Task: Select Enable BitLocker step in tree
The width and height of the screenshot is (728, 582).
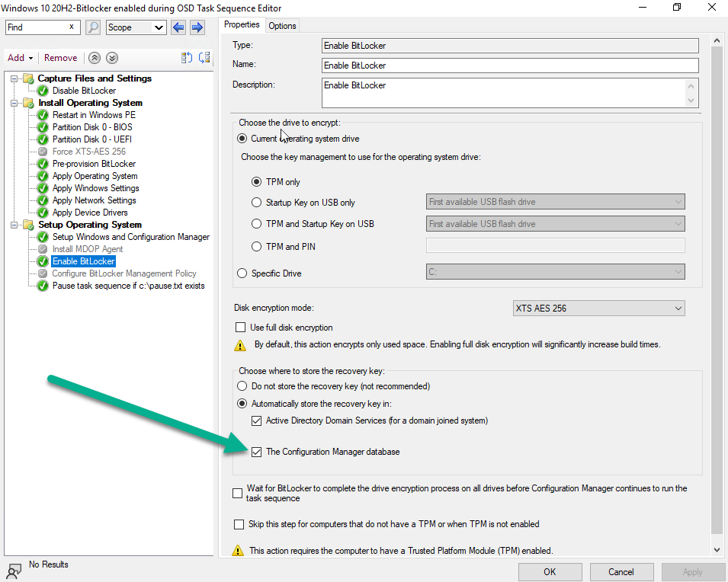Action: (x=84, y=261)
